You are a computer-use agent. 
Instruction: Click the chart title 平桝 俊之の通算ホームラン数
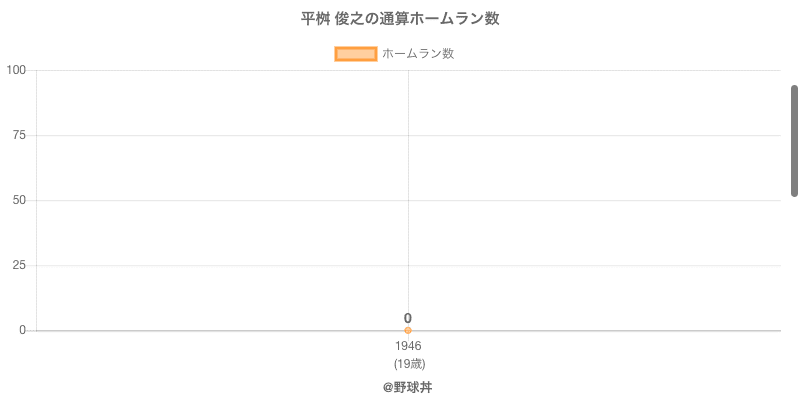[400, 19]
